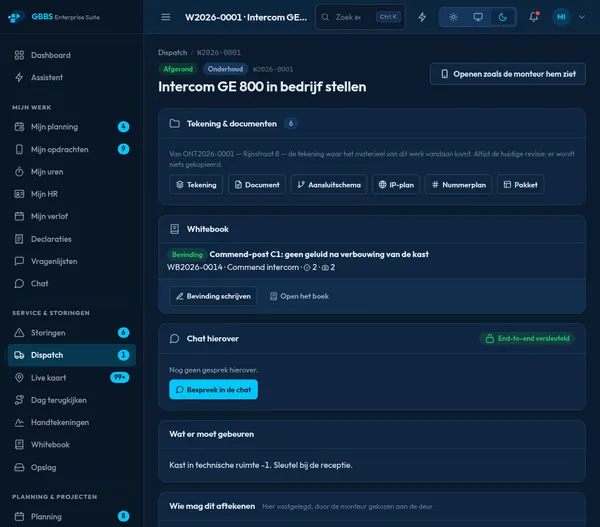This screenshot has width=600, height=527.
Task: Open notifications bell
Action: coord(534,17)
